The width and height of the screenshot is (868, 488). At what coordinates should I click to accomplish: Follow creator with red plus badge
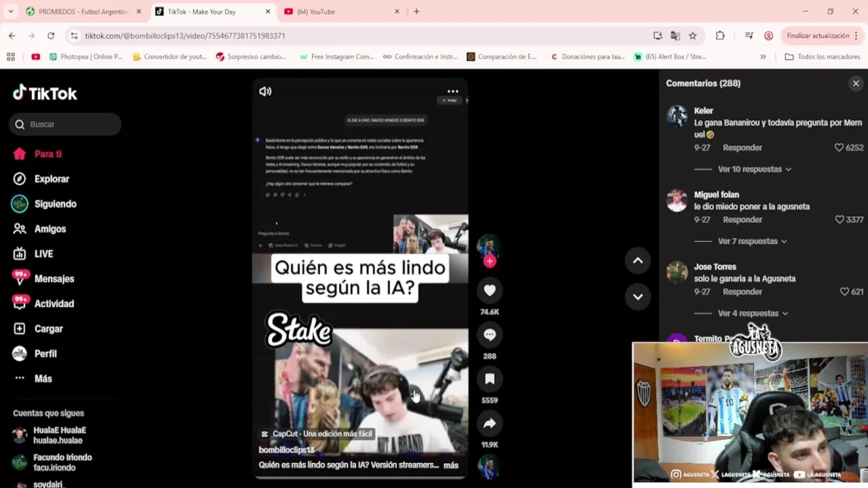point(490,261)
